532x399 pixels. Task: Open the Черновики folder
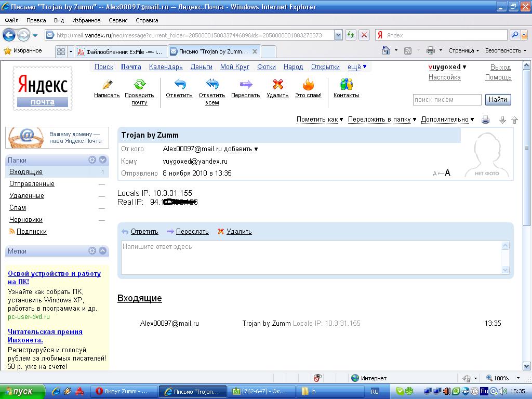[x=26, y=220]
